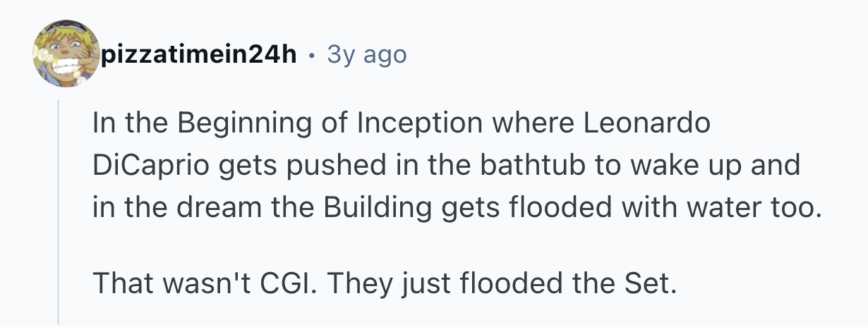Click the surname "DiCaprio" in the comment
The image size is (868, 327).
click(146, 166)
